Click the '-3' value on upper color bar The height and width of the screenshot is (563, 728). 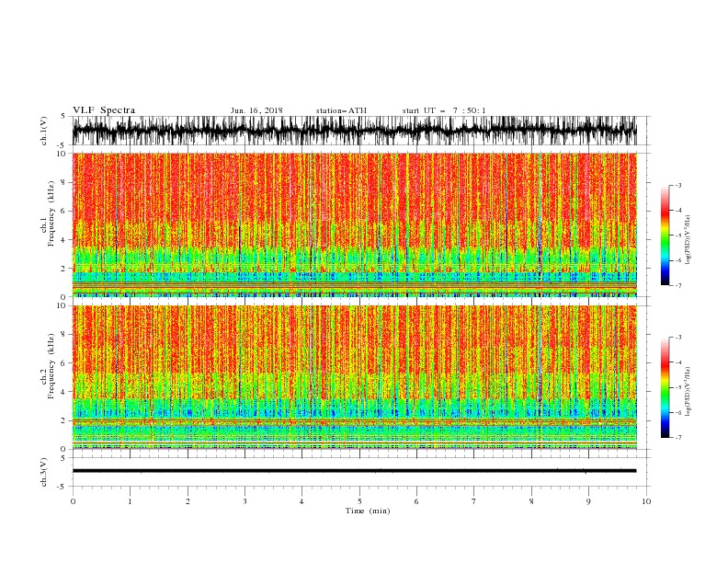[x=677, y=185]
